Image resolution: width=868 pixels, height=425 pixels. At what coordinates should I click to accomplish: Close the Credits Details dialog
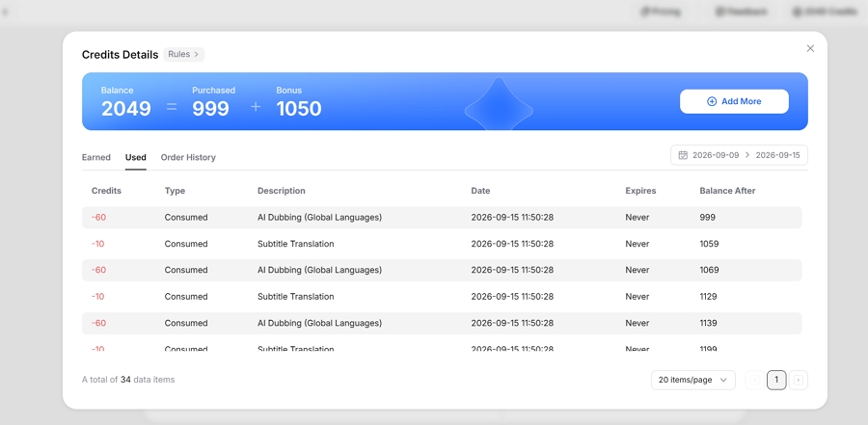pyautogui.click(x=810, y=49)
